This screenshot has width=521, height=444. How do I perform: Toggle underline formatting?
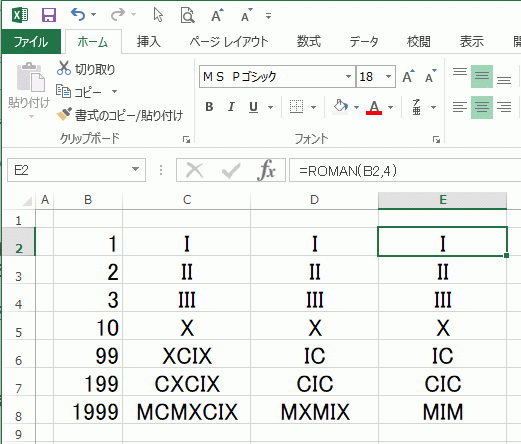(x=254, y=107)
